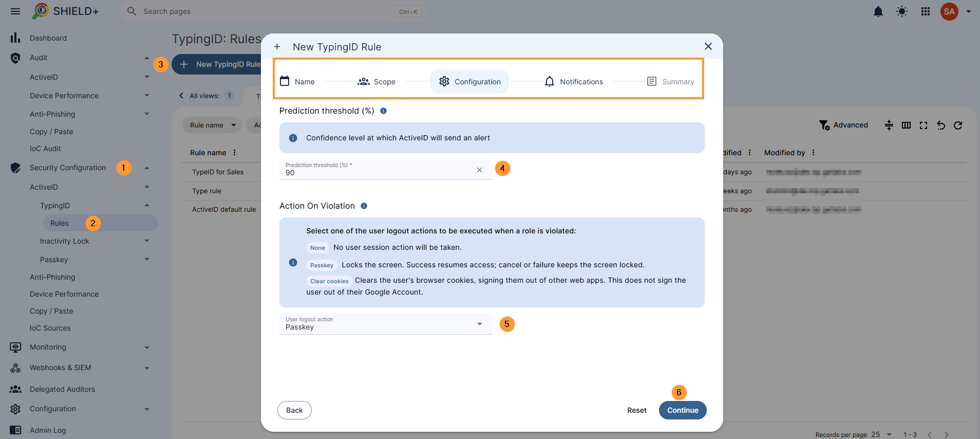Select the Type rule row

coord(206,191)
